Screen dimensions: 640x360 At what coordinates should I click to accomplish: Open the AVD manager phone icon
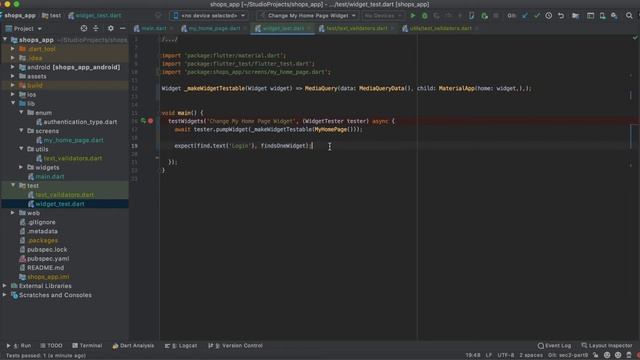point(602,16)
